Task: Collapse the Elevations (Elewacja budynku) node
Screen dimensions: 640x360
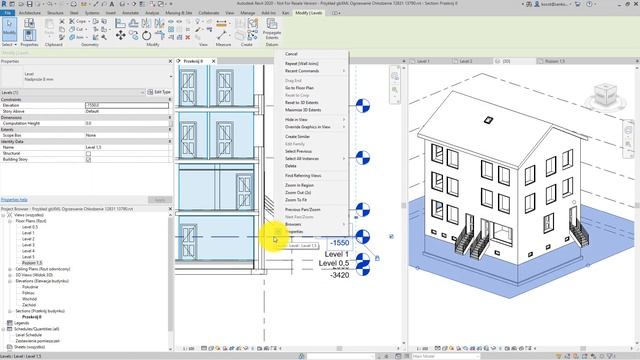Action: pyautogui.click(x=10, y=281)
